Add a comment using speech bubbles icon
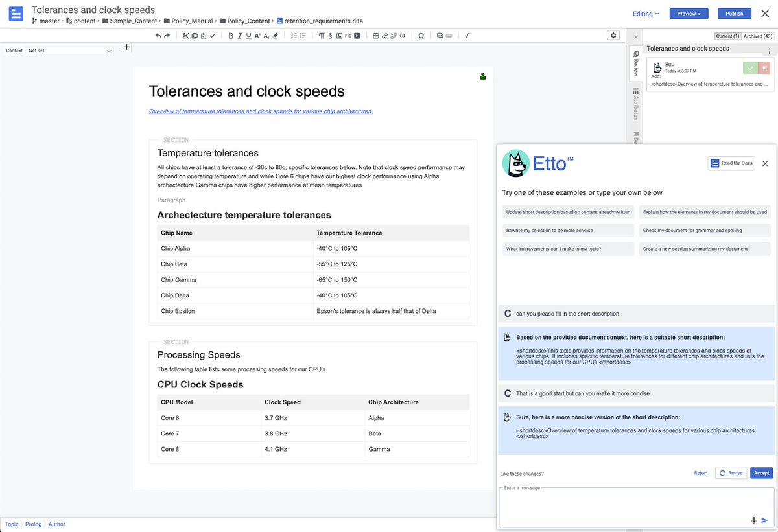 point(440,36)
